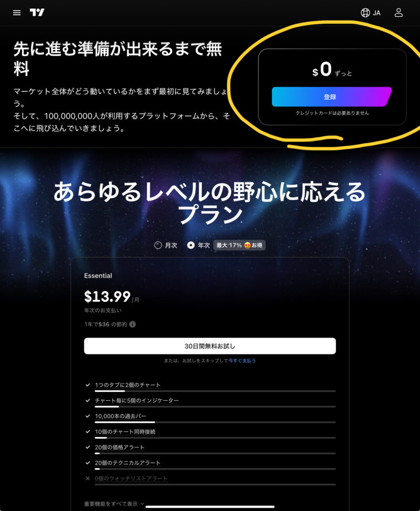The image size is (420, 511).
Task: Click progress bar under 20個のテクニカルアラート
Action: [x=215, y=469]
